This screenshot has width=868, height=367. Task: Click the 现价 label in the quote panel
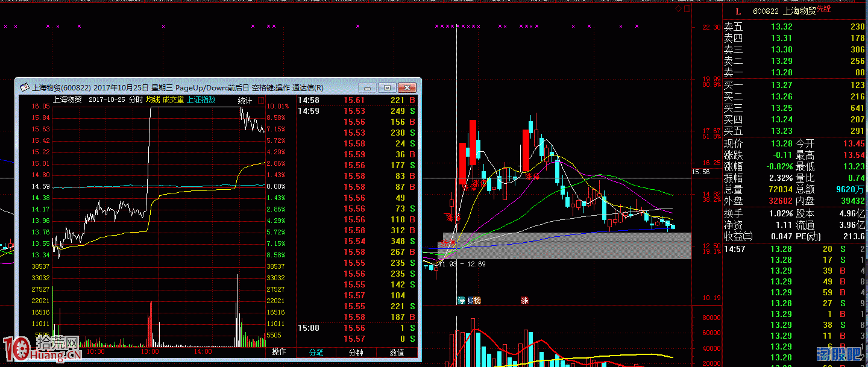coord(734,143)
